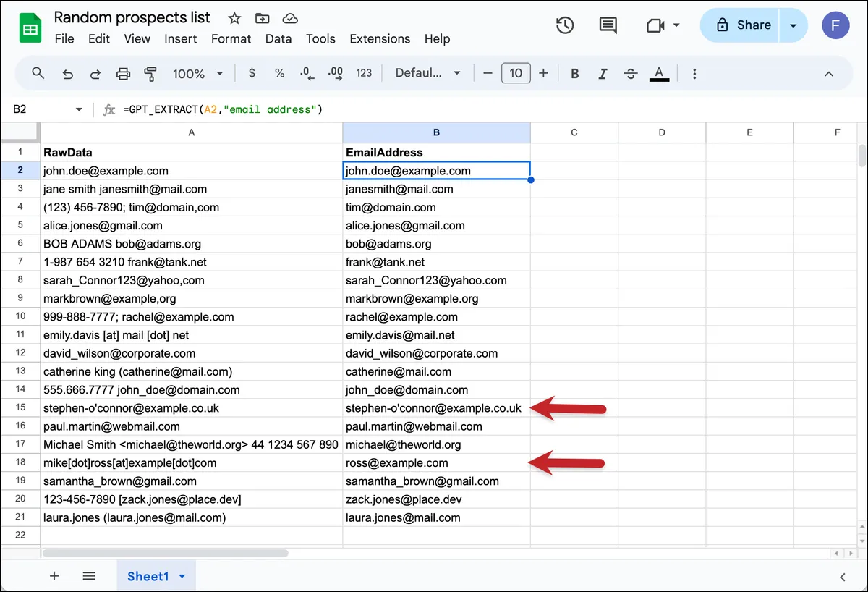Viewport: 868px width, 592px height.
Task: Expand the meeting camera dropdown arrow
Action: [676, 25]
